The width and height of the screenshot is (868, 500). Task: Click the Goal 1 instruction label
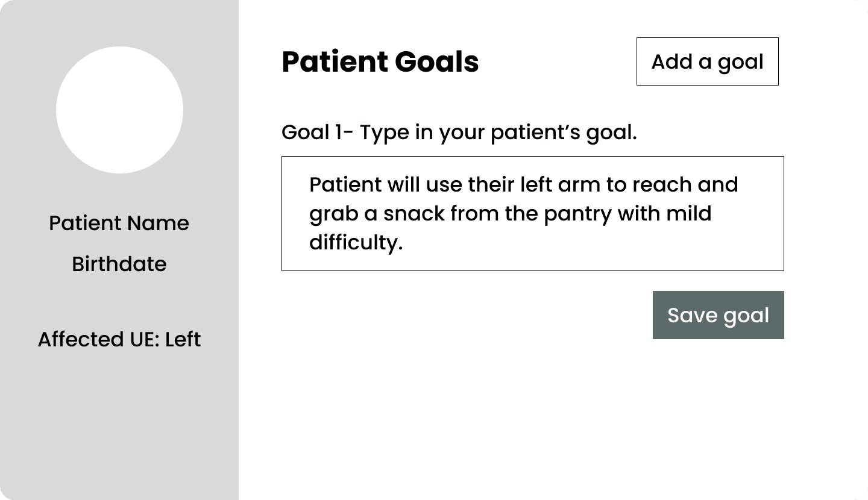click(459, 132)
